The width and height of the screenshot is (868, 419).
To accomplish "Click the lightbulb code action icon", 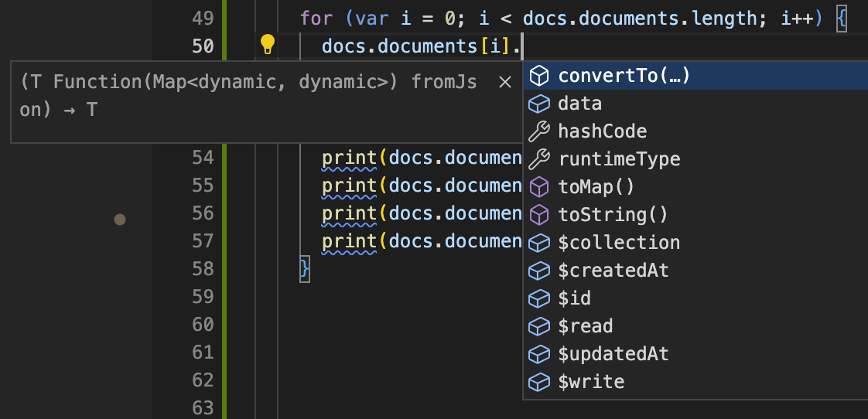I will [x=268, y=44].
